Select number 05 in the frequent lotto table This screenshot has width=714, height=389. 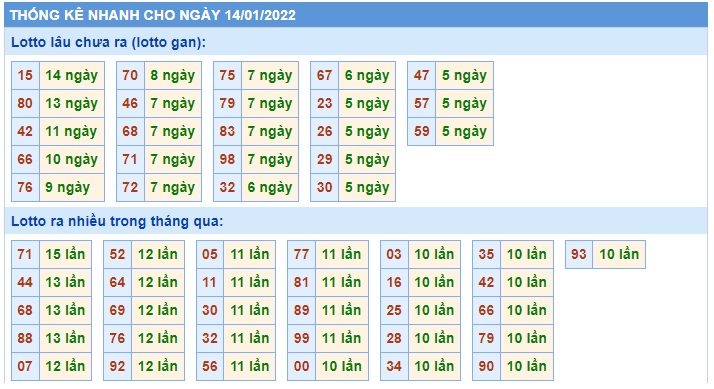[x=210, y=254]
